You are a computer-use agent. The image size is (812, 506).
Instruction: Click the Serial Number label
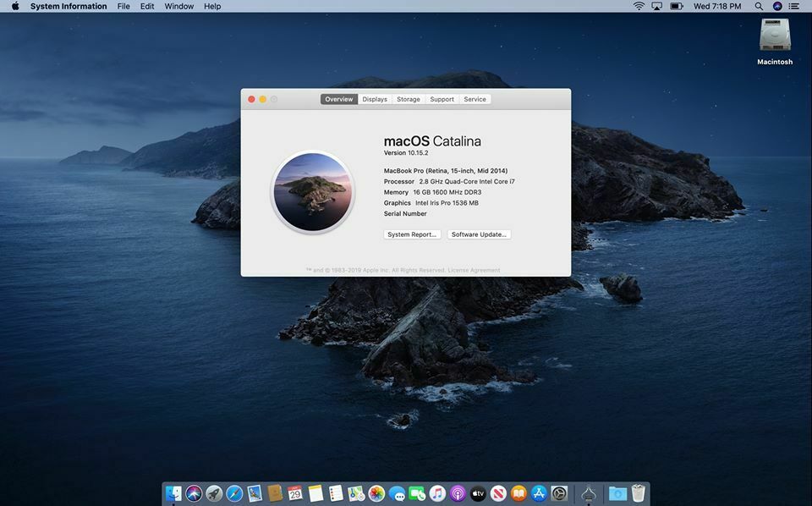405,213
